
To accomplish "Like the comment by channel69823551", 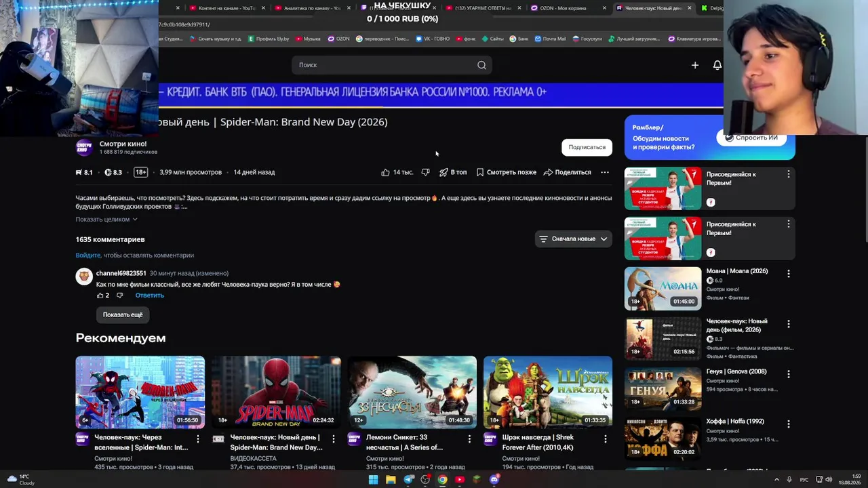I will [100, 296].
